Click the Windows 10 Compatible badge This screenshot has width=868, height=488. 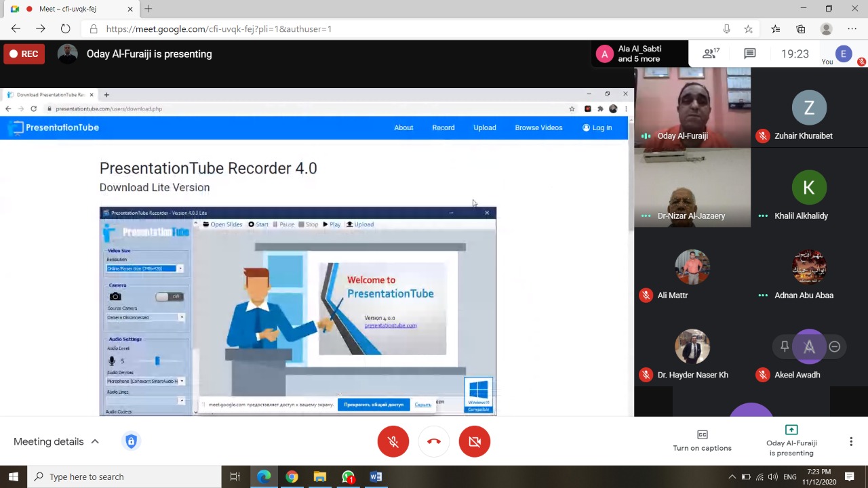point(479,394)
